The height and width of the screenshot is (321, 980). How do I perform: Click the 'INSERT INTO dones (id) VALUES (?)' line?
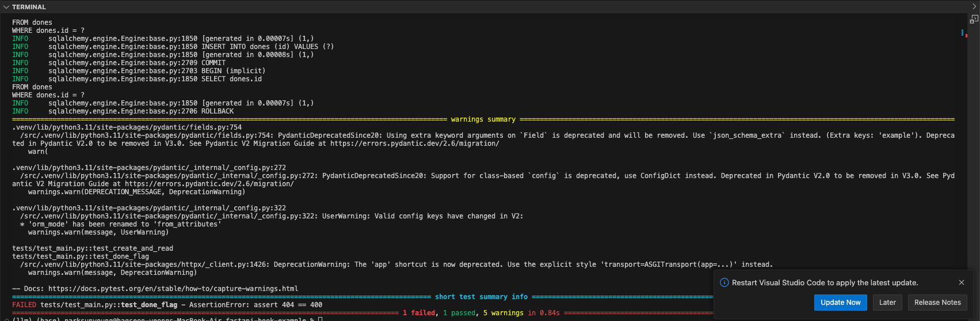[173, 47]
